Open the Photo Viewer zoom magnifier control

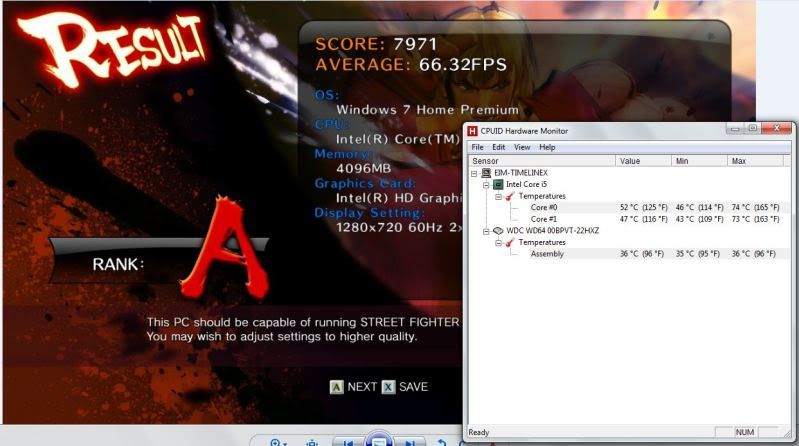click(276, 442)
